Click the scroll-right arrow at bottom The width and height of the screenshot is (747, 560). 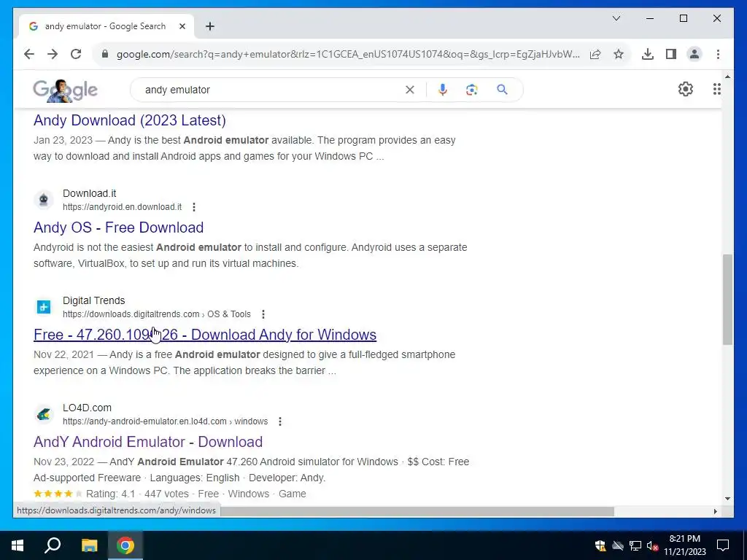coord(715,511)
